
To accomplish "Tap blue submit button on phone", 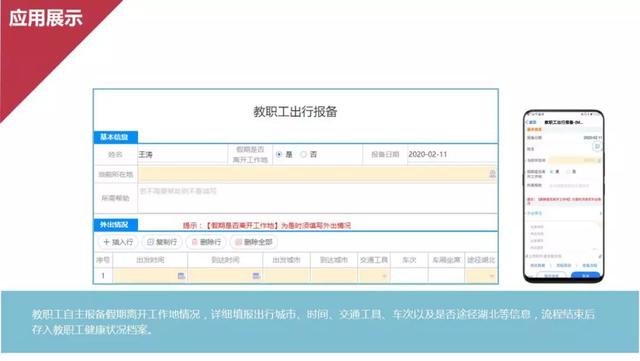I will [x=586, y=276].
